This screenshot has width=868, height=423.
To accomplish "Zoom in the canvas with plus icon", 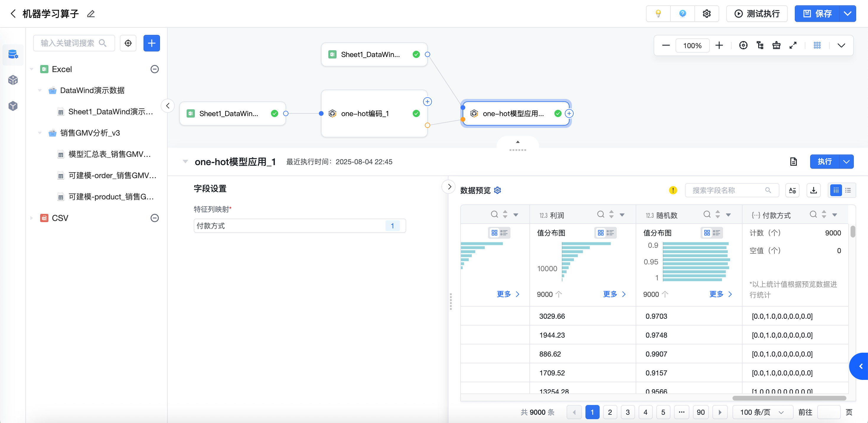I will [x=719, y=45].
